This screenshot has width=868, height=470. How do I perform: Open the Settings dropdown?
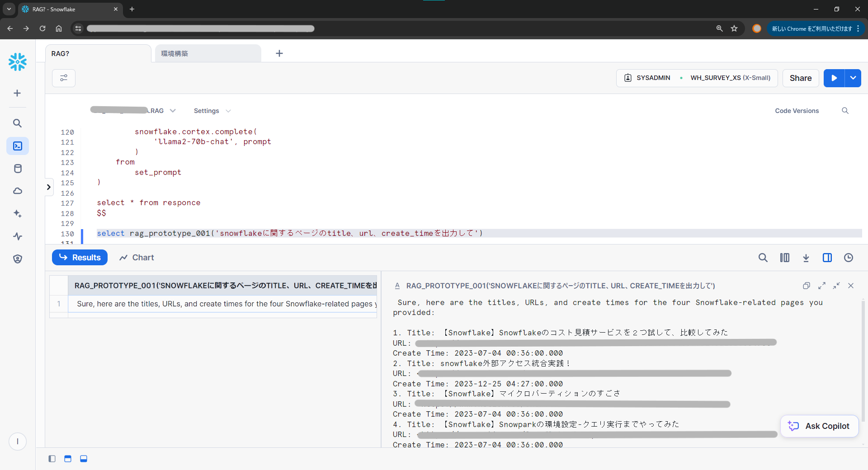tap(212, 111)
